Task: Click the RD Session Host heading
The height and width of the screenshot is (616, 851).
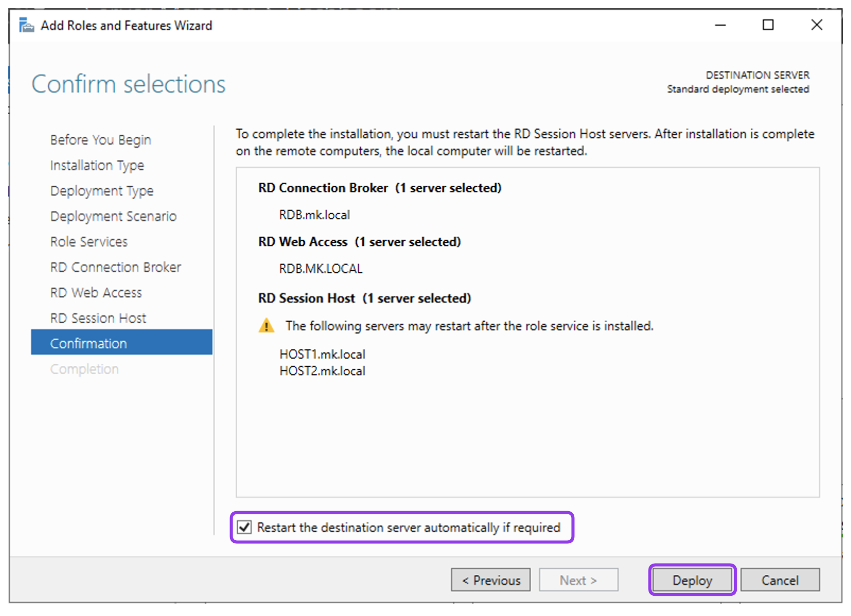Action: click(x=364, y=298)
